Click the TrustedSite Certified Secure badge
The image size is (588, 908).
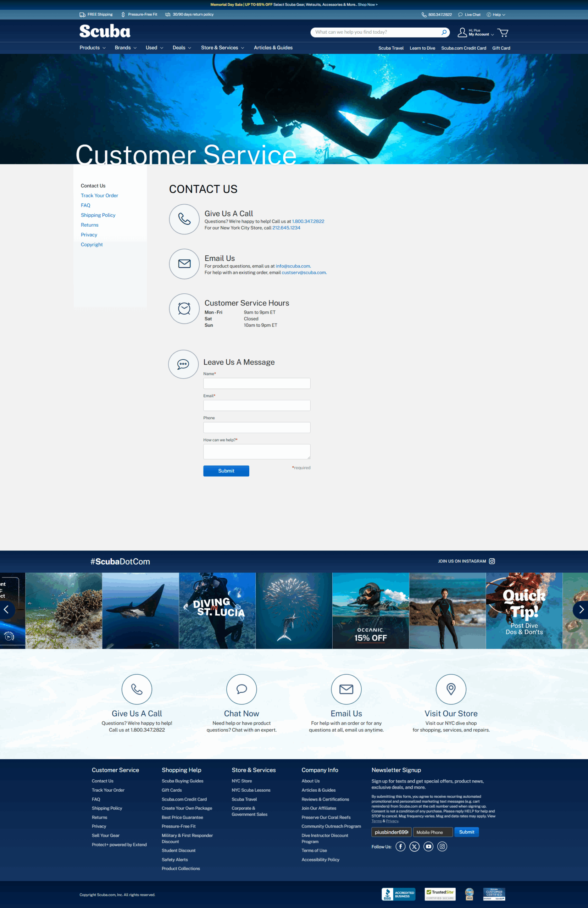pyautogui.click(x=440, y=894)
